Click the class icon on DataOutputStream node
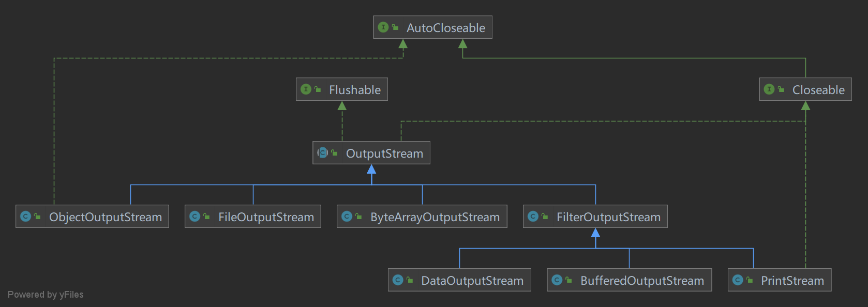The height and width of the screenshot is (307, 868). (398, 280)
